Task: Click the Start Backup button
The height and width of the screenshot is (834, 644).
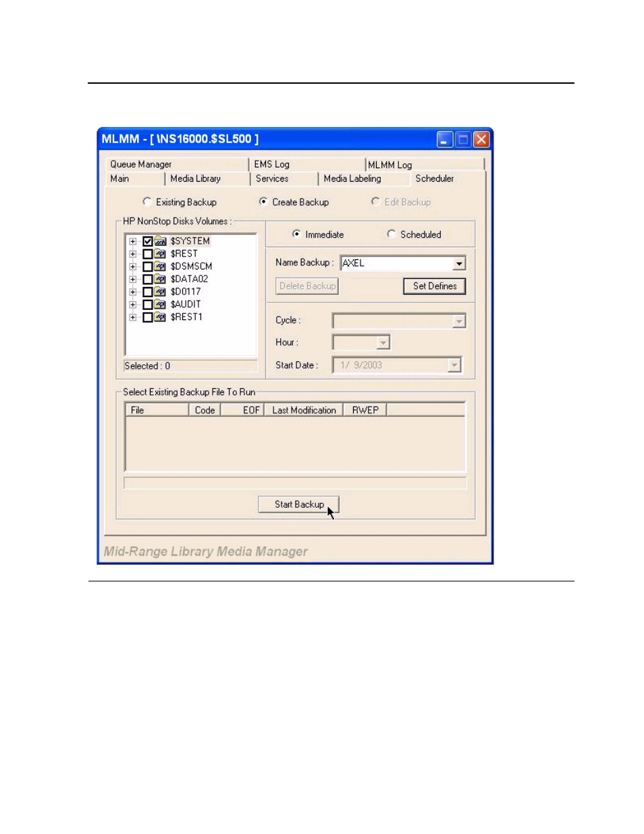Action: 298,504
